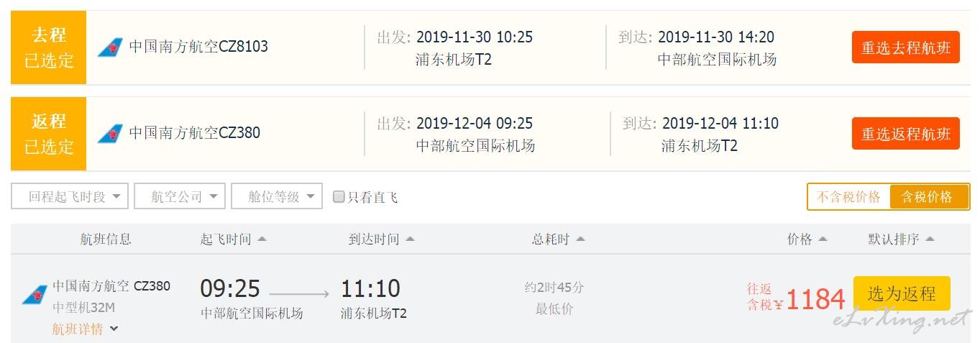Sort by 默认排序 arrow icon

pos(930,239)
